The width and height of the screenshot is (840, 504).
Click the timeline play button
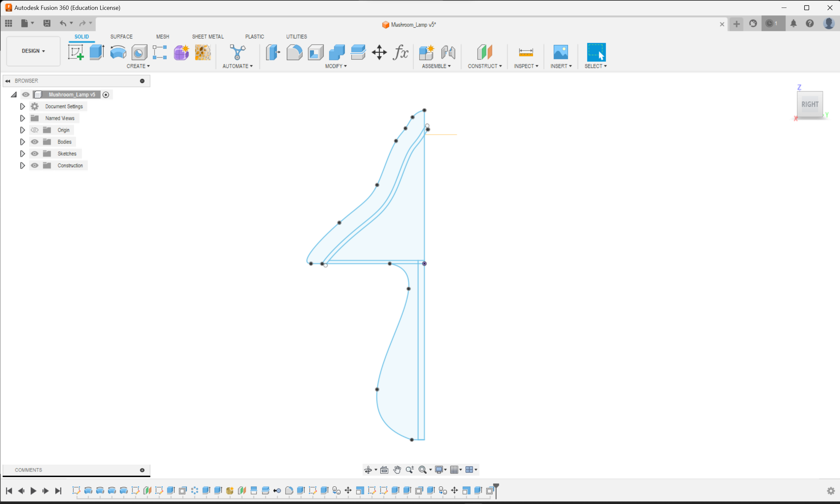(x=33, y=491)
